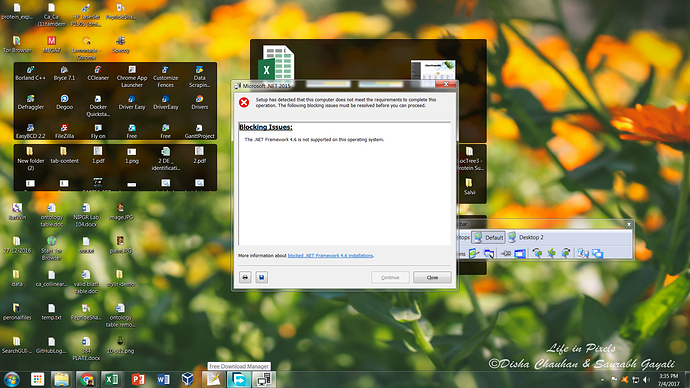
Task: Select the 27-12-2016 folder
Action: pyautogui.click(x=17, y=245)
